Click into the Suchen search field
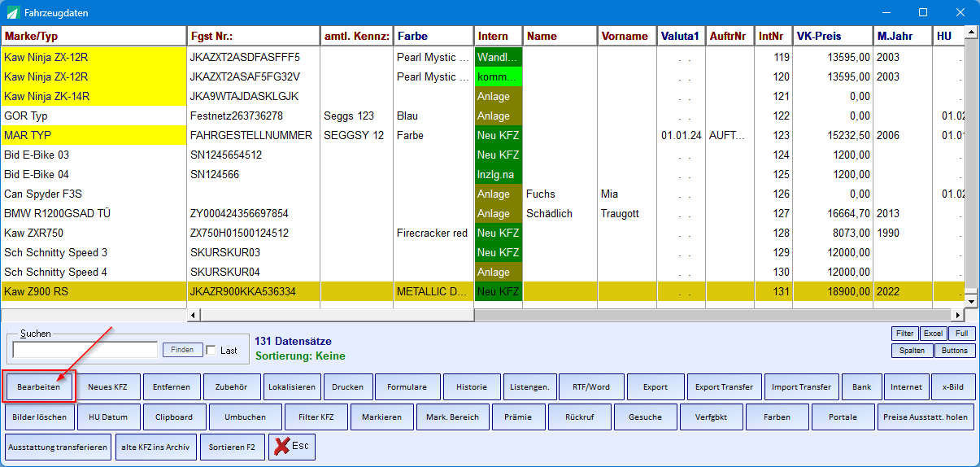 [x=85, y=350]
